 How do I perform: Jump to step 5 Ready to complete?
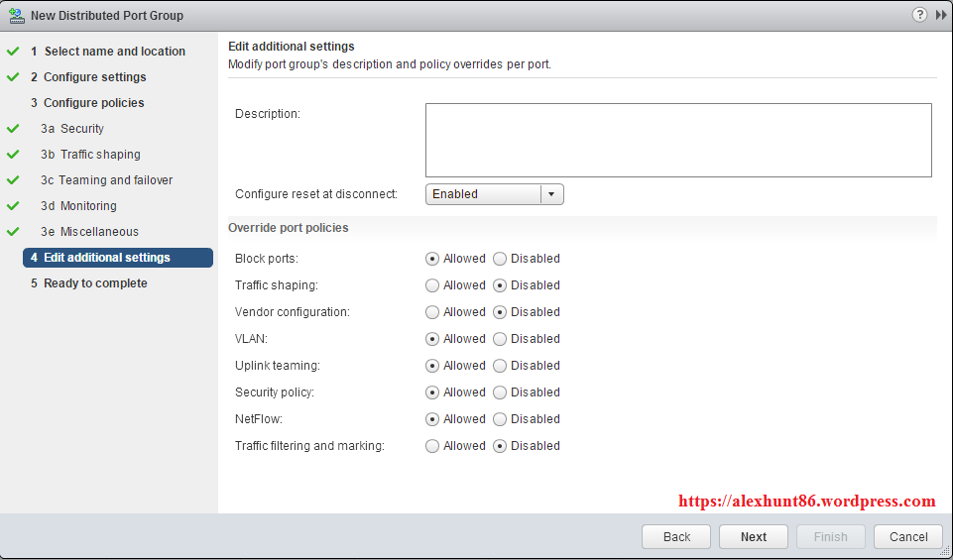[95, 283]
